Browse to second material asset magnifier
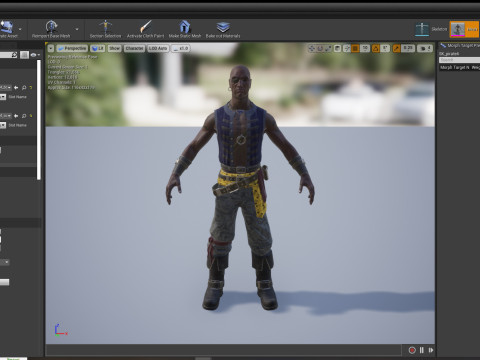Image resolution: width=480 pixels, height=360 pixels. pos(24,116)
